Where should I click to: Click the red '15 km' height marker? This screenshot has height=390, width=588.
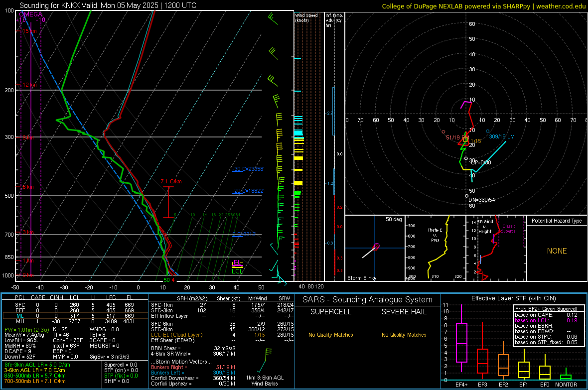pyautogui.click(x=29, y=31)
